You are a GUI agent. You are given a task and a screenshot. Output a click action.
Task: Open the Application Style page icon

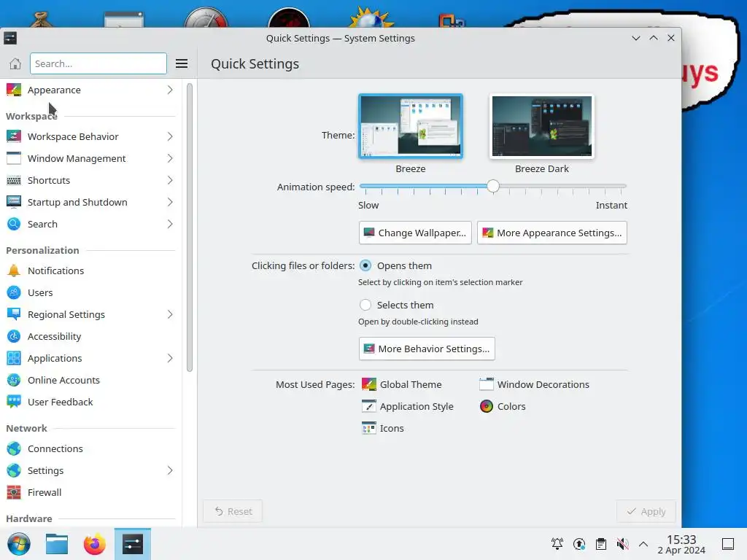tap(368, 406)
